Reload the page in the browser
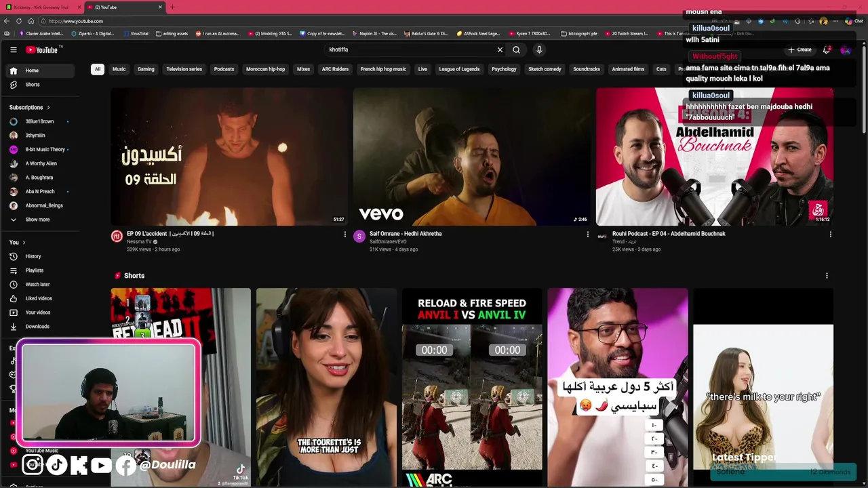The height and width of the screenshot is (488, 868). 19,21
